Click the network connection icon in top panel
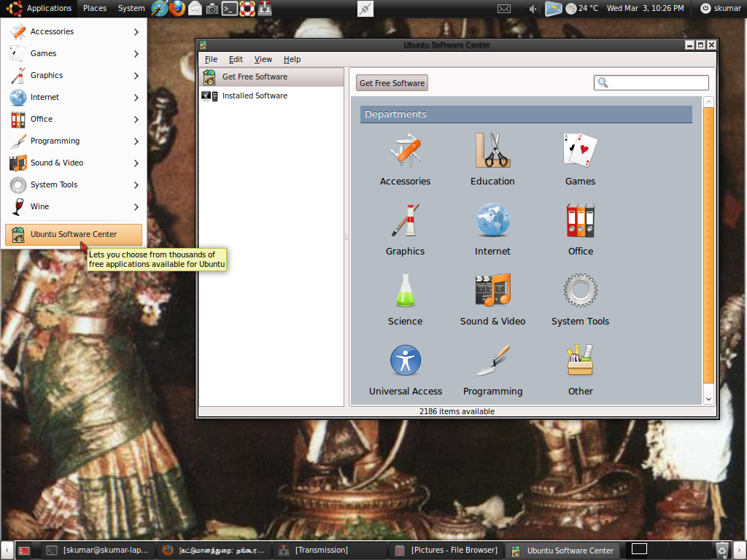This screenshot has width=747, height=560. tap(365, 9)
